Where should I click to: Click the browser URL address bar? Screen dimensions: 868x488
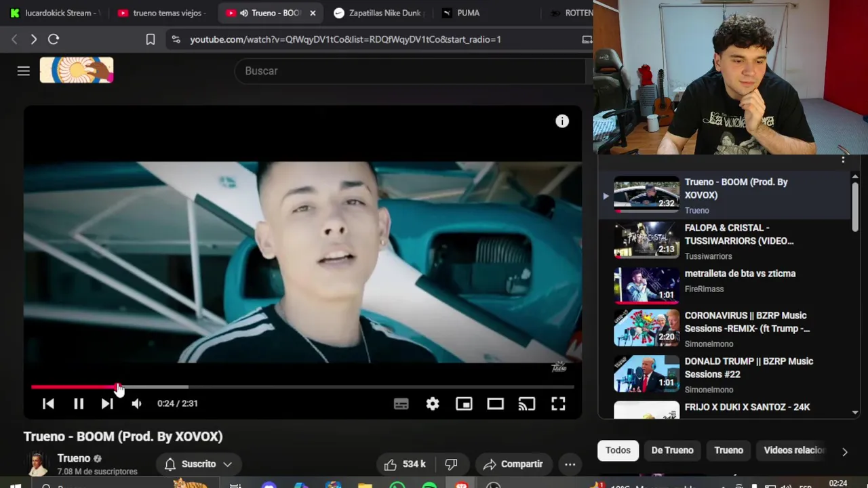point(345,39)
